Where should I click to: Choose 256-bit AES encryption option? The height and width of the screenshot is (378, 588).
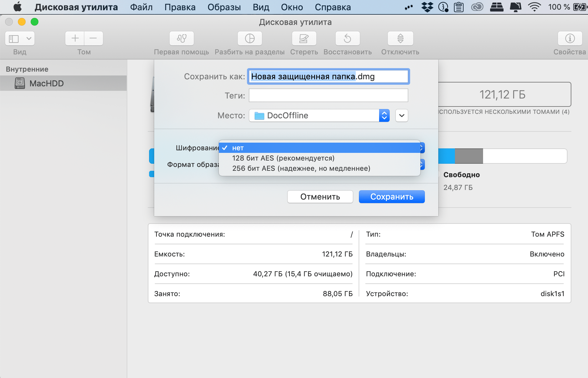(301, 169)
